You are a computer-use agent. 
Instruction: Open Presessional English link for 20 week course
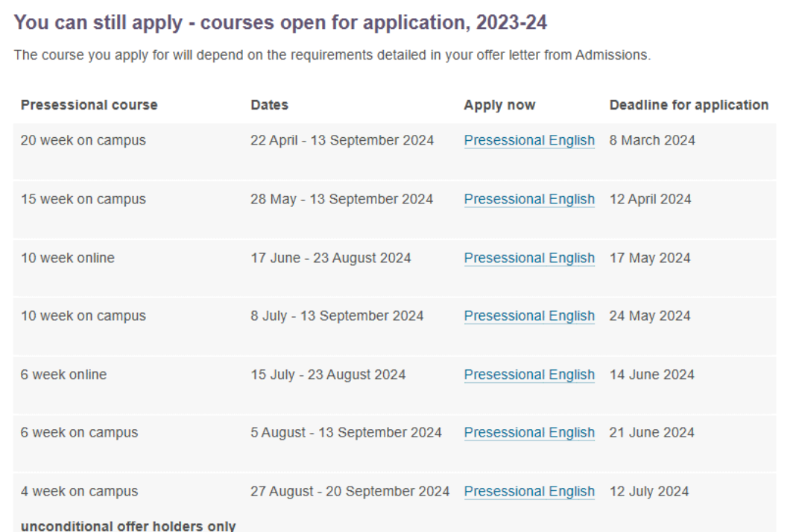tap(529, 140)
